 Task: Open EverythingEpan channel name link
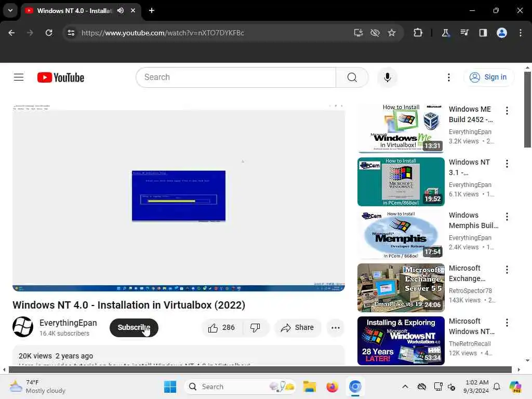pos(68,323)
